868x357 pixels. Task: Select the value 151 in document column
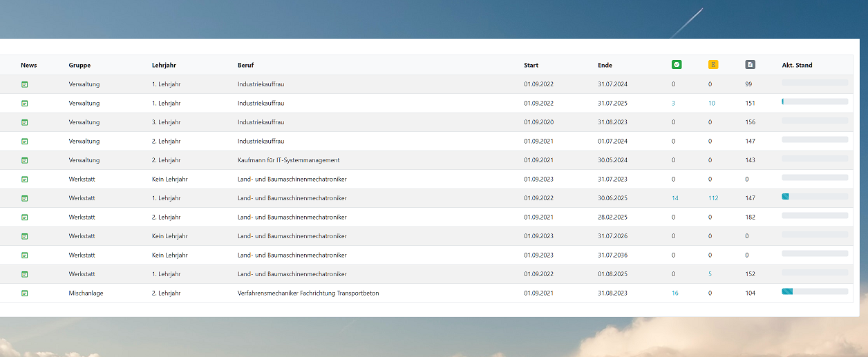[750, 103]
